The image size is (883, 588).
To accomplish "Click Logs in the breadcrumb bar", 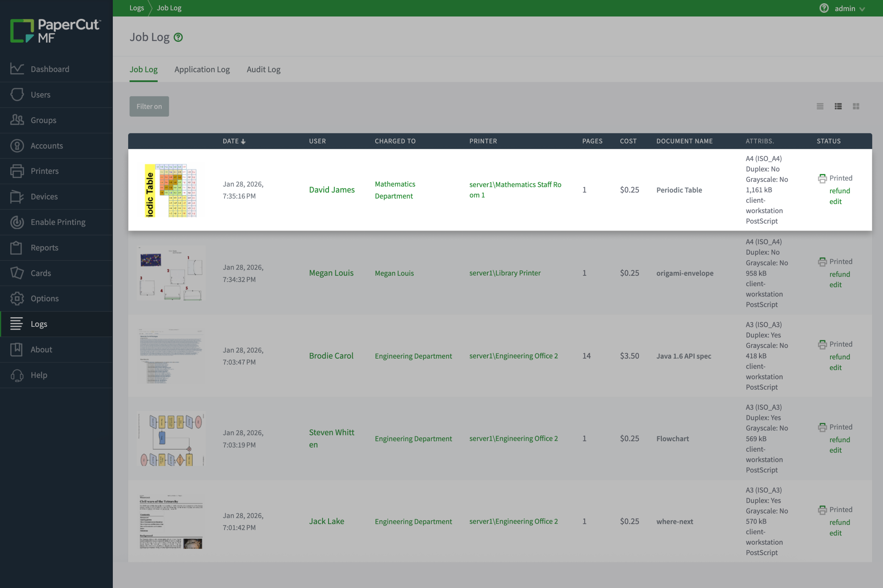I will (x=137, y=8).
